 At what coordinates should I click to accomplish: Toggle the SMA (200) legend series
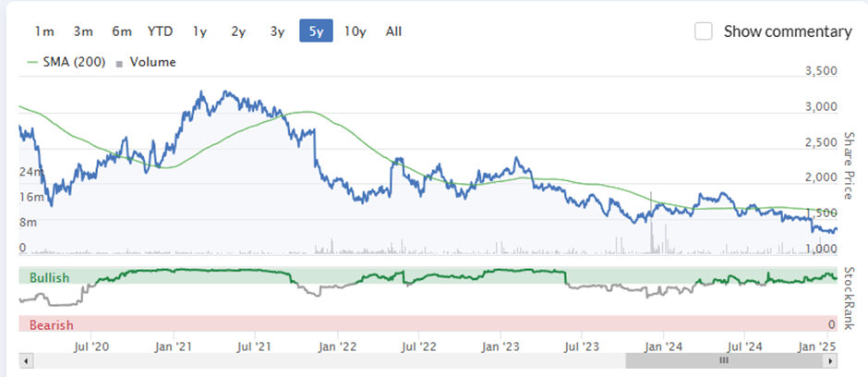[x=66, y=63]
